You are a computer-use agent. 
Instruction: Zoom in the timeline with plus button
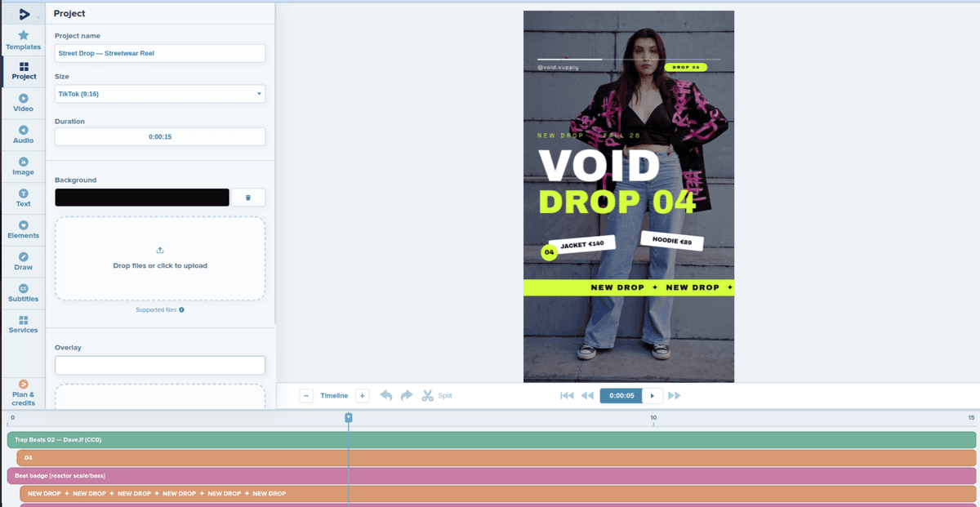tap(363, 395)
